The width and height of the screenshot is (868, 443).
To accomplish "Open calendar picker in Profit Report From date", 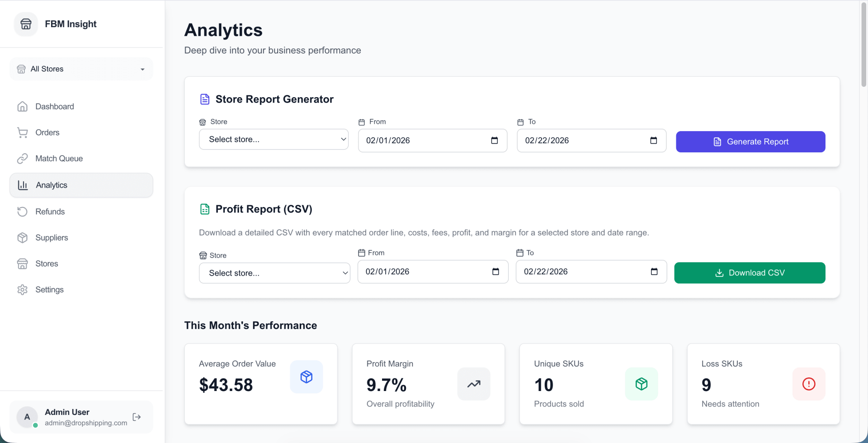I will (x=495, y=271).
